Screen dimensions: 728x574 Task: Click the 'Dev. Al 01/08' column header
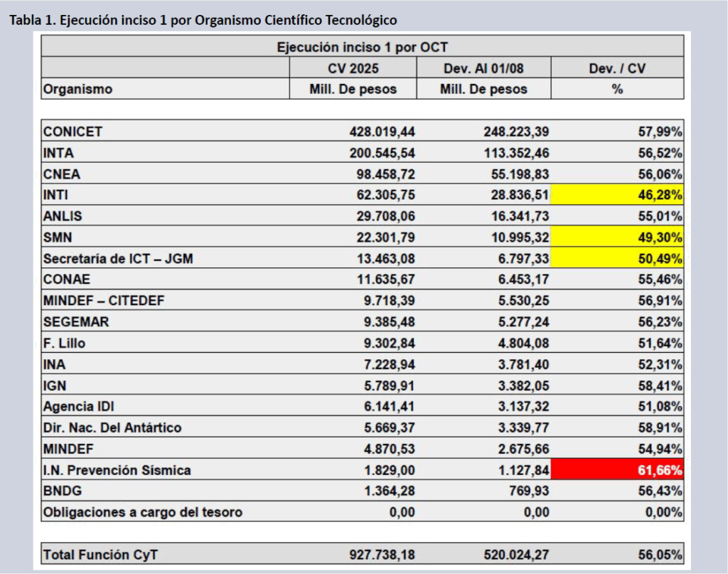point(483,68)
